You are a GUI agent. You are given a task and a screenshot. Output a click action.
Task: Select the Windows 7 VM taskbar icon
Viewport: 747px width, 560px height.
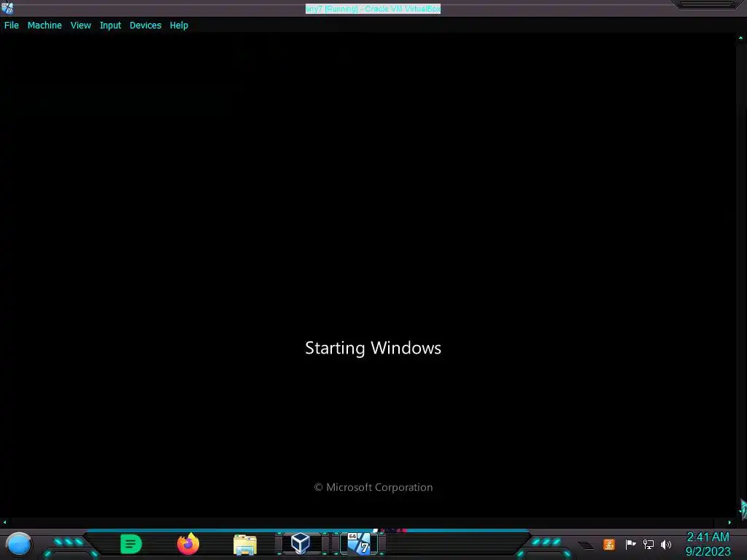coord(359,543)
